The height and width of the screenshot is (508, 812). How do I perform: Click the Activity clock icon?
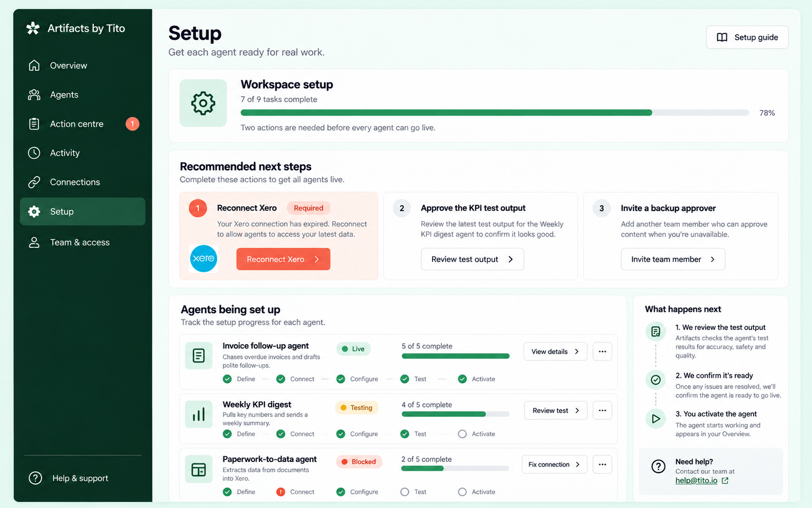pyautogui.click(x=34, y=153)
